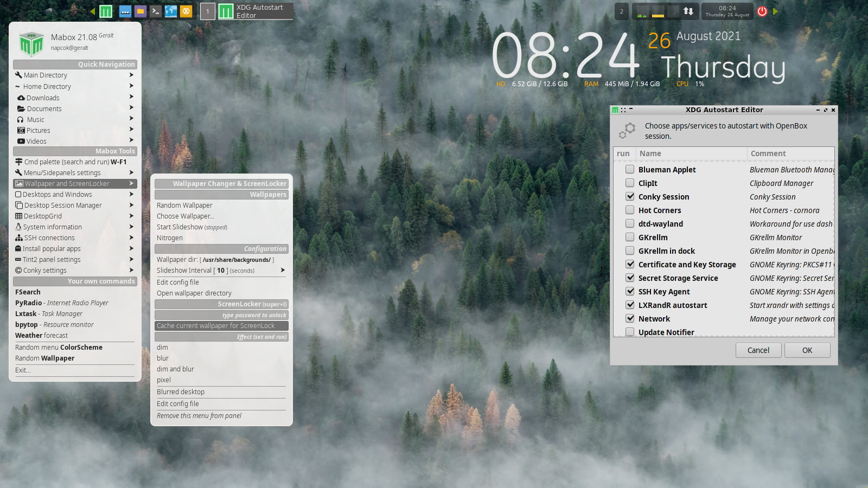Click Cancel in the Autostart Editor
Viewport: 868px width, 488px height.
(758, 350)
